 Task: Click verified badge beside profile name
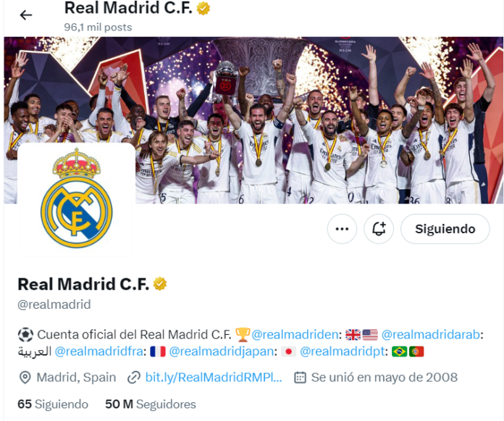[x=160, y=284]
